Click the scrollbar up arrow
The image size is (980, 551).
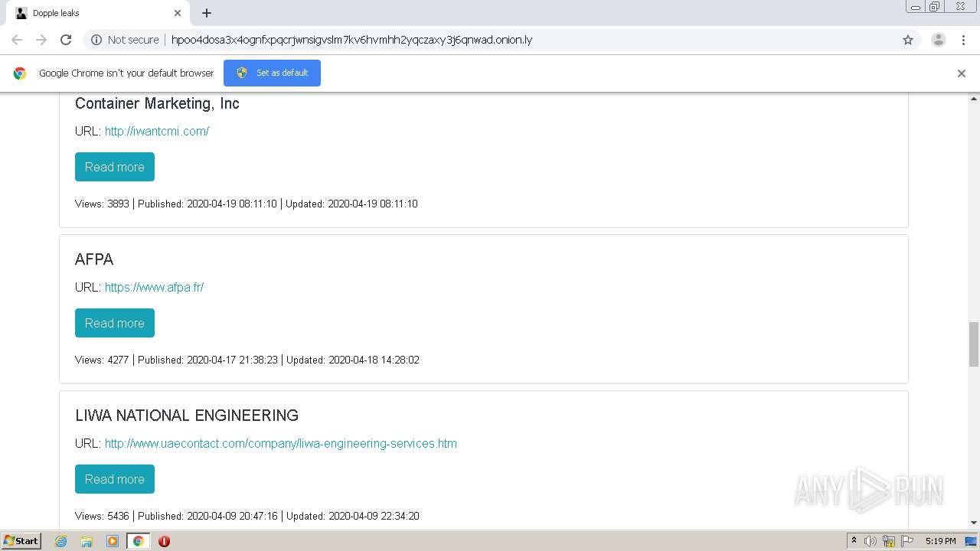pos(974,99)
